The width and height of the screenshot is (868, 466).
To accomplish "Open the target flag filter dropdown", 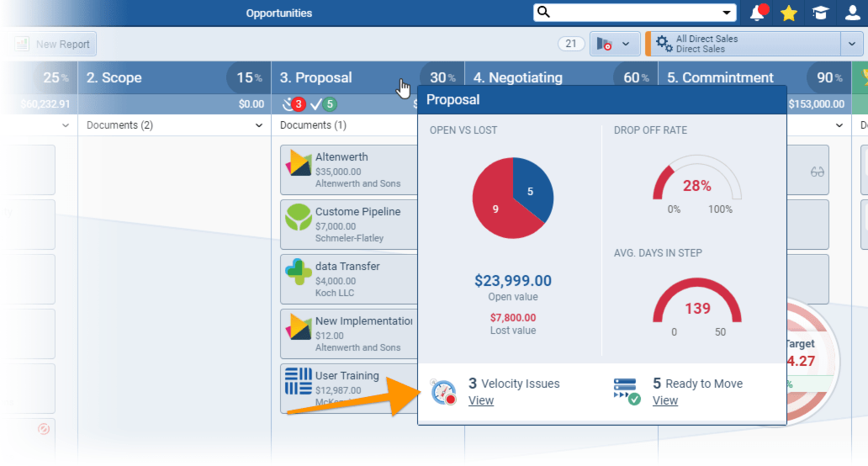I will 615,44.
